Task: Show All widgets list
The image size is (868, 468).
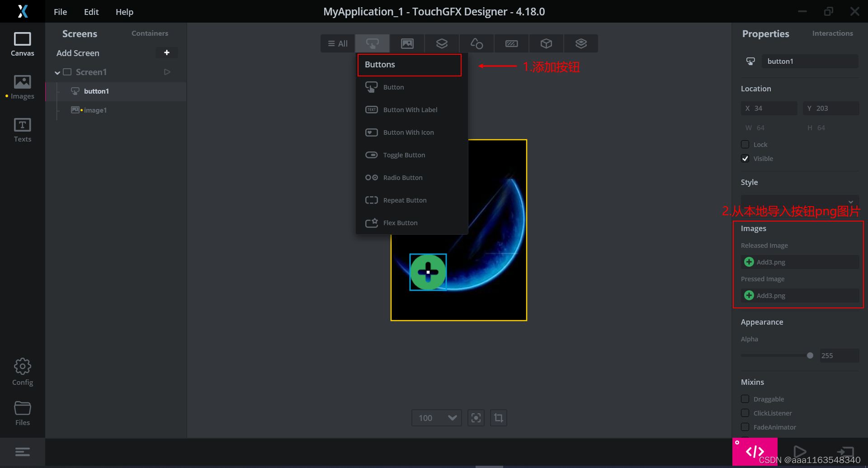Action: pos(338,43)
